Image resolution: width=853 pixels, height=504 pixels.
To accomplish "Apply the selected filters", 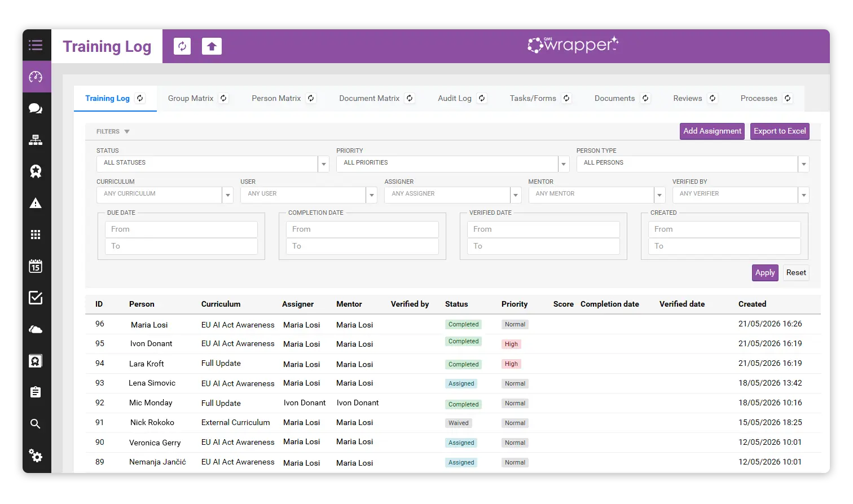I will pos(765,273).
